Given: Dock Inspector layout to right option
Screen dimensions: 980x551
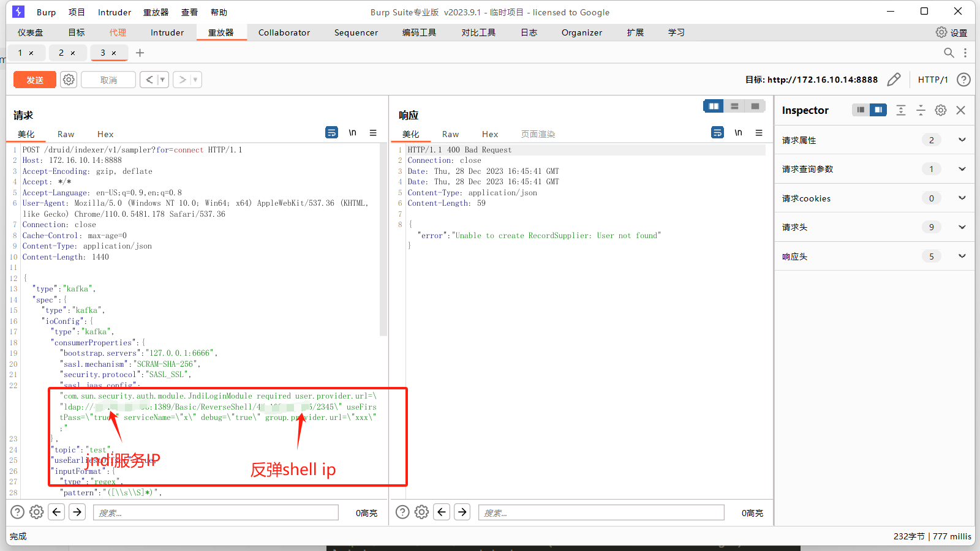Looking at the screenshot, I should (878, 110).
